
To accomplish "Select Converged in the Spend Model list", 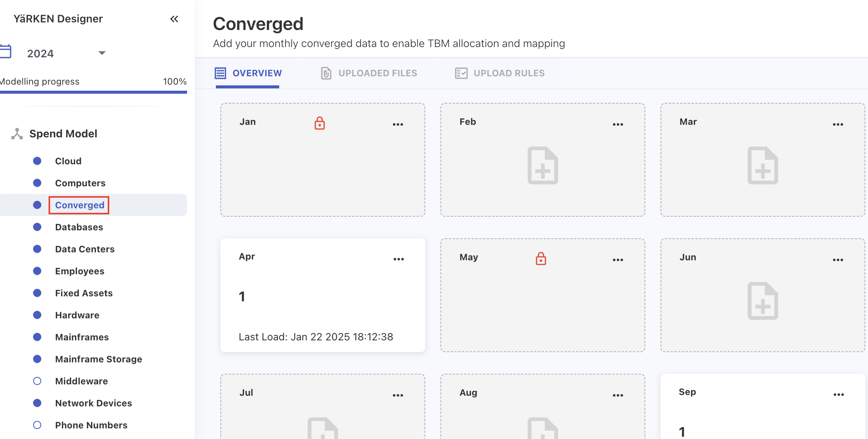I will point(79,205).
